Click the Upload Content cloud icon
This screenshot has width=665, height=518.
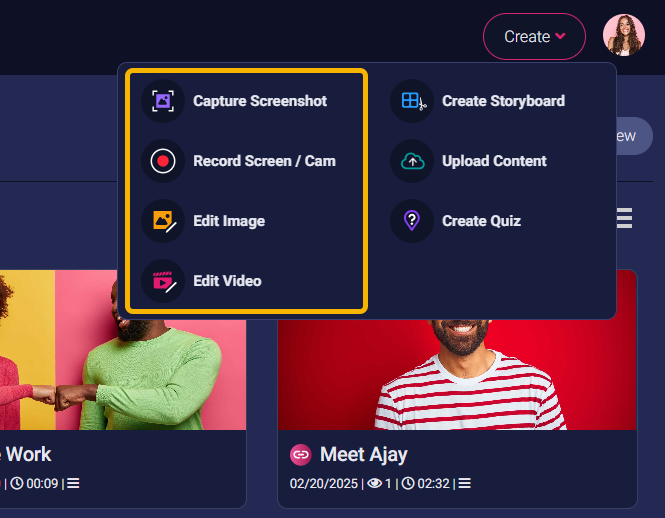coord(412,161)
